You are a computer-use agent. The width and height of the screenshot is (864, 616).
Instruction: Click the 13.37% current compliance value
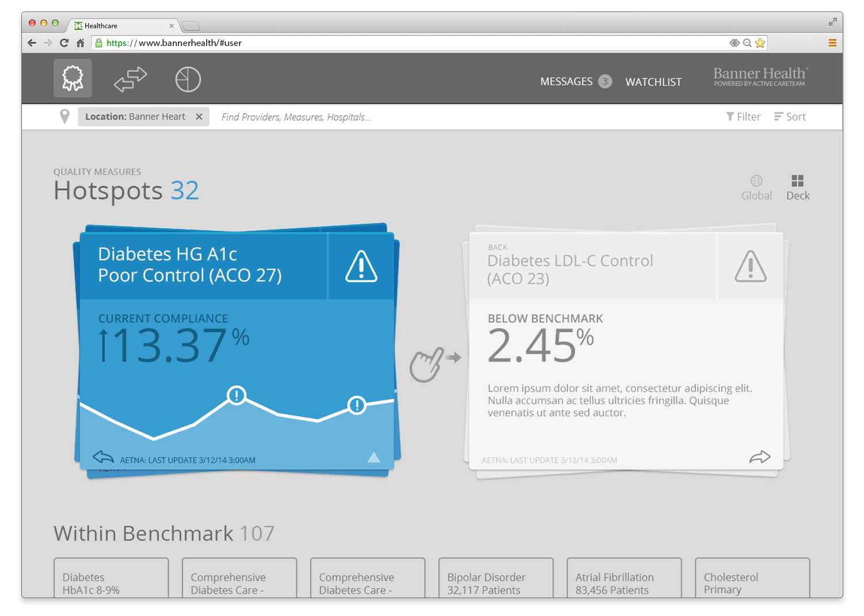[x=175, y=345]
